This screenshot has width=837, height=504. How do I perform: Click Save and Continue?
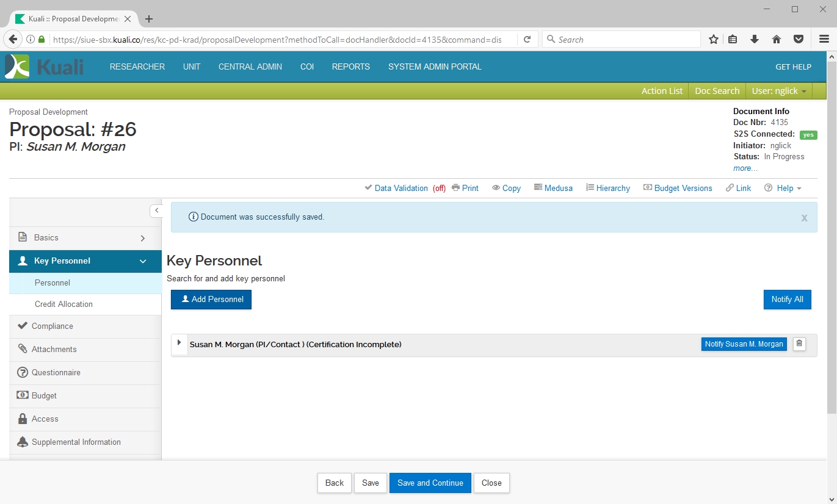click(430, 483)
